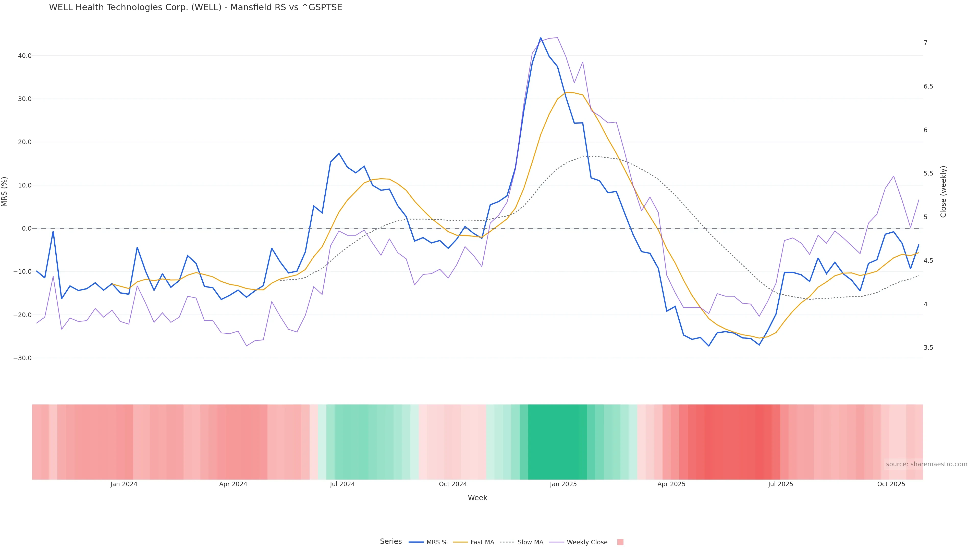The image size is (980, 551).
Task: Click the Jul 2024 x-axis label
Action: pyautogui.click(x=342, y=484)
